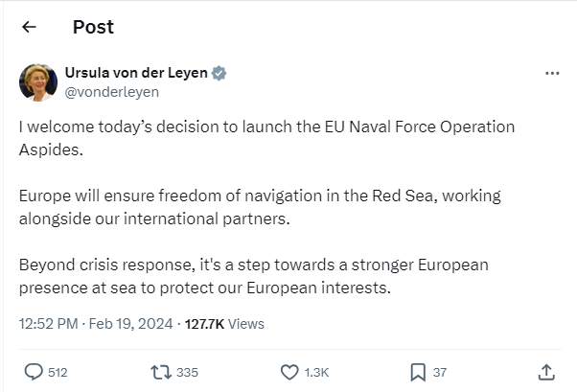Click the Post header title
577x392 pixels.
coord(93,27)
